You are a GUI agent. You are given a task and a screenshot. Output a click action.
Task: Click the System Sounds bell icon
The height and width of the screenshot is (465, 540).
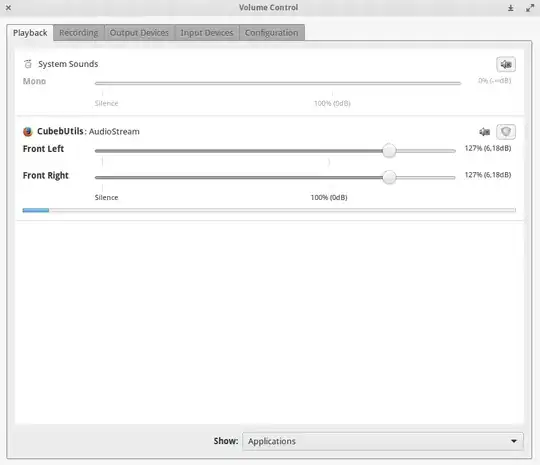click(28, 64)
